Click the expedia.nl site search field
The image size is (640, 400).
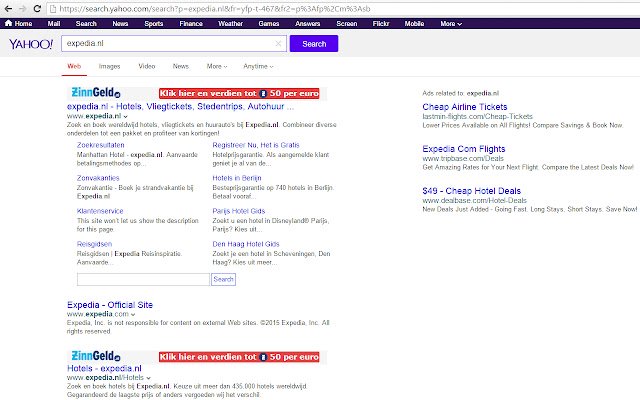coord(143,280)
